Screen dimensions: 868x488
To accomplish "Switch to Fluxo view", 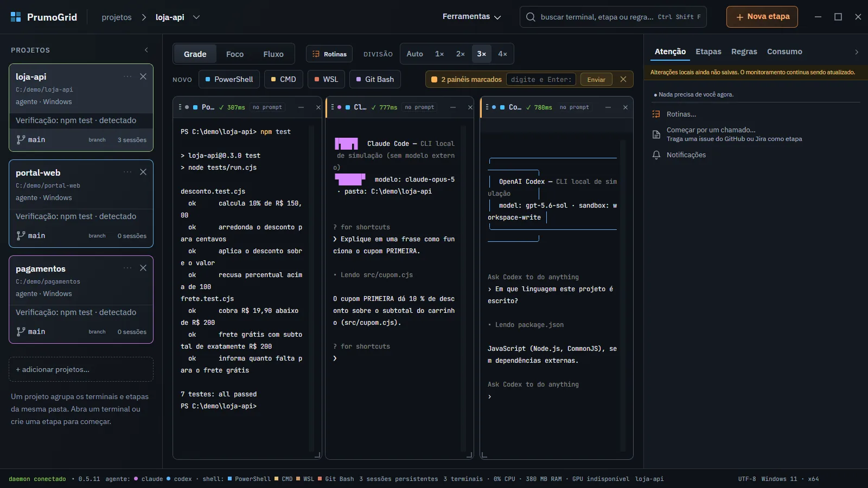I will click(x=273, y=54).
